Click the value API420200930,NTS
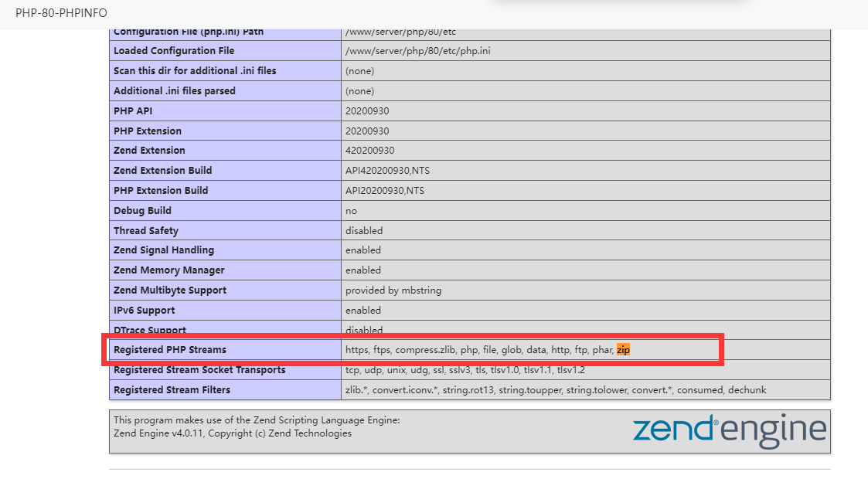This screenshot has width=868, height=479. [x=387, y=171]
